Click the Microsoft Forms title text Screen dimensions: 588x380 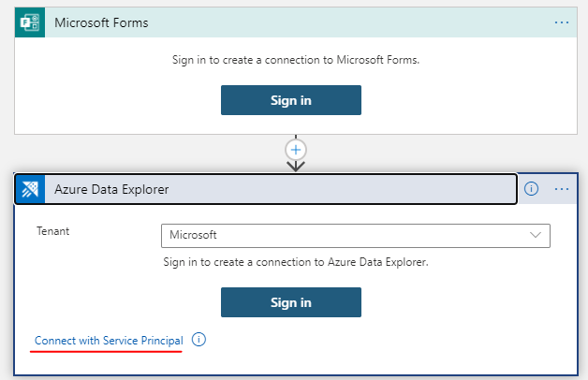click(101, 22)
